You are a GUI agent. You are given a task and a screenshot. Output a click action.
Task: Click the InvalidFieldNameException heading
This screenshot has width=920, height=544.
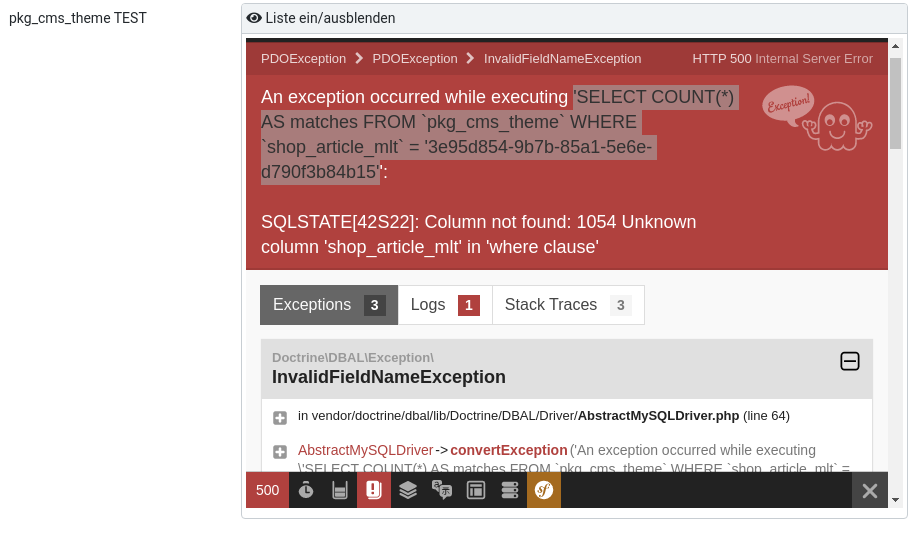tap(388, 377)
